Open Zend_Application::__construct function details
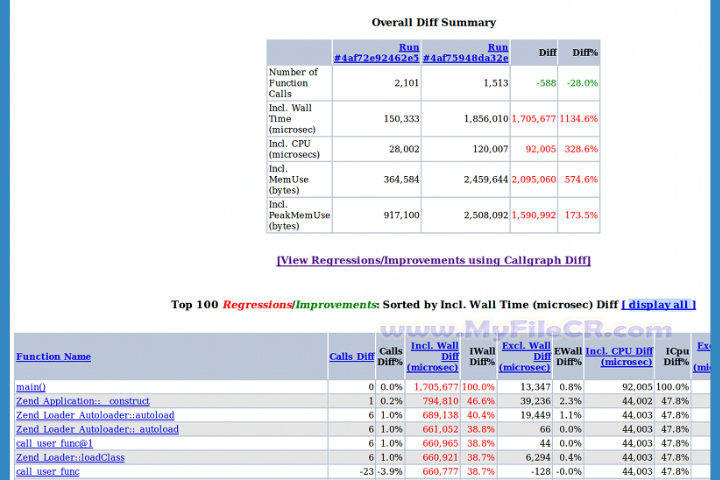This screenshot has width=720, height=480. point(82,401)
